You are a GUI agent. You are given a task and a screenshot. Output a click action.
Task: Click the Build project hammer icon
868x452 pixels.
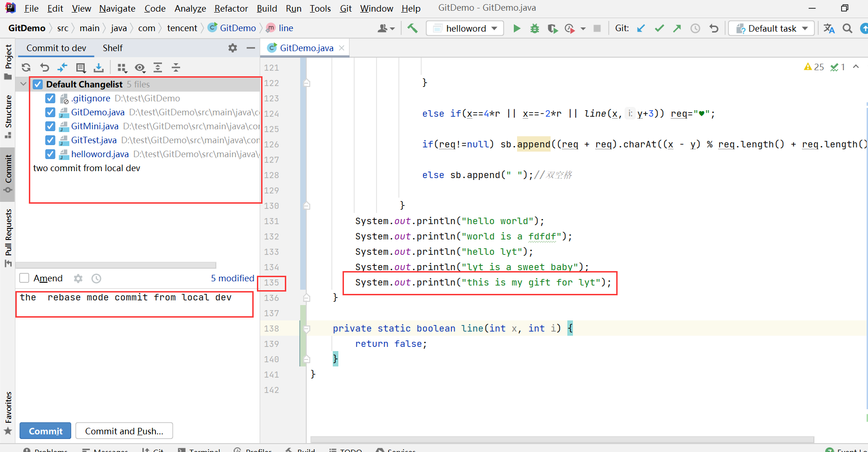[x=412, y=28]
